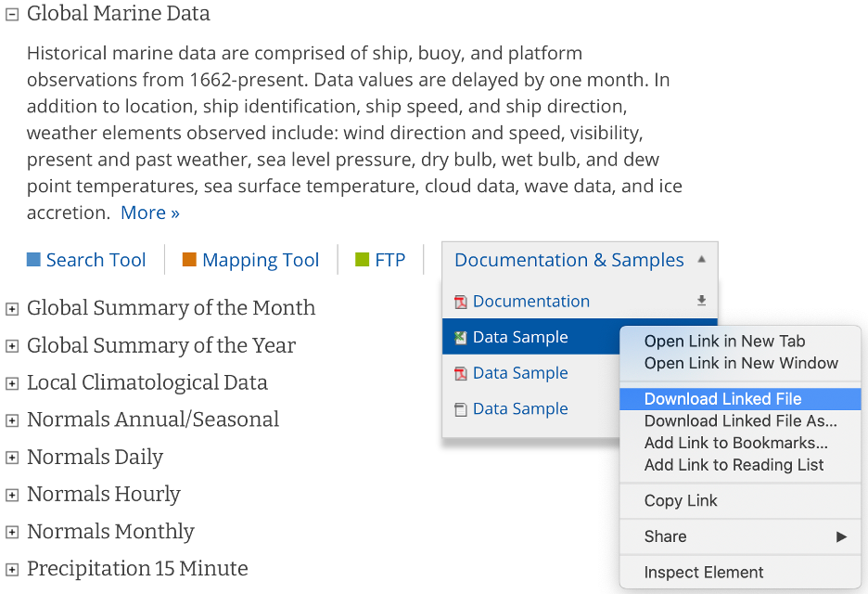Expand Global Summary of the Year
Viewport: 868px width, 594px height.
(x=12, y=346)
